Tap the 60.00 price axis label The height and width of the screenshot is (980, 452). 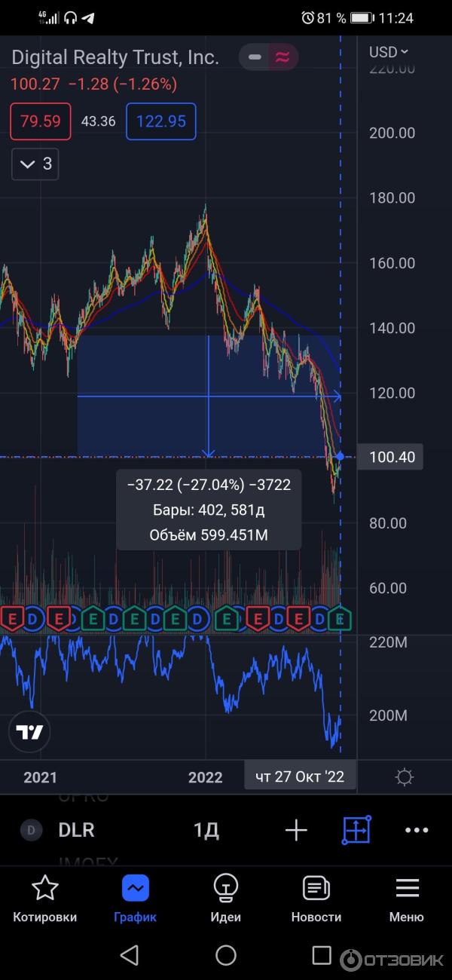(x=387, y=588)
